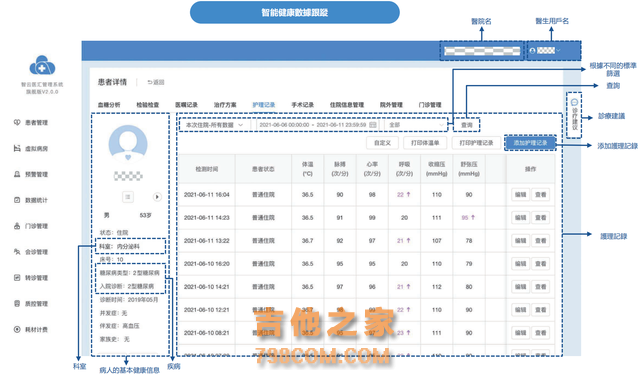Click 查看 for the 2021-06-11 13:22 record

[x=541, y=241]
